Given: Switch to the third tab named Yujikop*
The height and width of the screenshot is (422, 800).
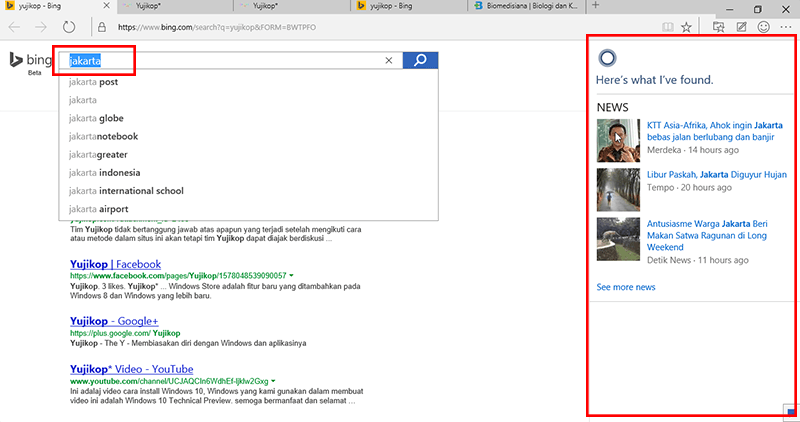Looking at the screenshot, I should [292, 6].
